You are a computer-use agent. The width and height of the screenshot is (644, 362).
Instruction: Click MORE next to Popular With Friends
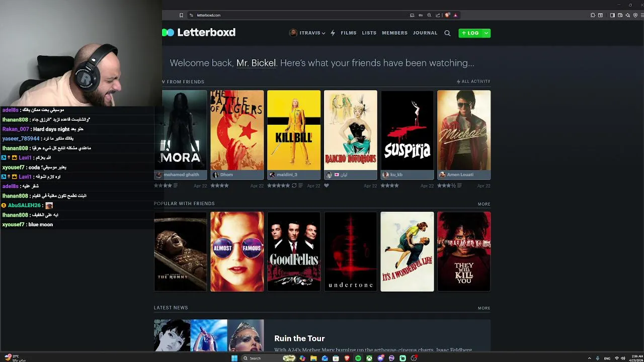pyautogui.click(x=484, y=204)
